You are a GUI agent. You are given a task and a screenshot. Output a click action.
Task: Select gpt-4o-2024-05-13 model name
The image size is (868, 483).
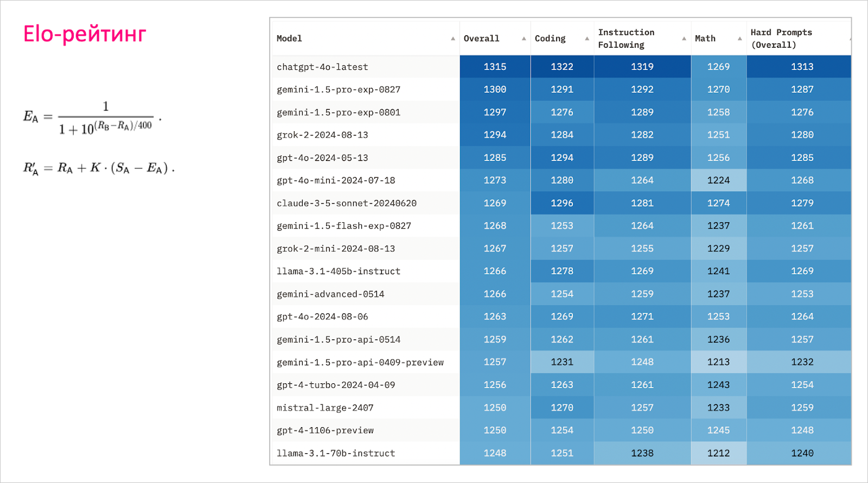322,158
